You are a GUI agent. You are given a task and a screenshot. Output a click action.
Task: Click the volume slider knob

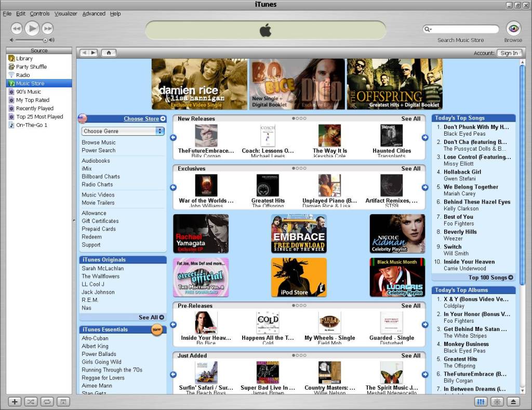pyautogui.click(x=45, y=40)
